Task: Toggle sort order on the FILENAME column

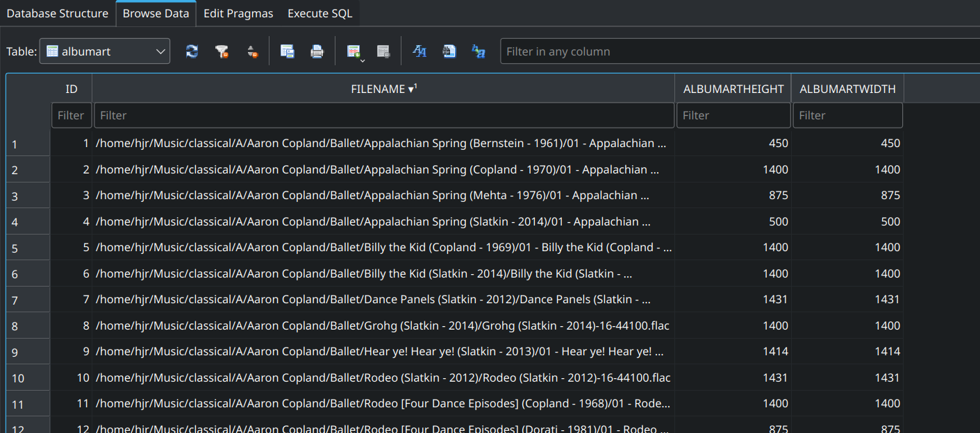Action: pyautogui.click(x=383, y=88)
